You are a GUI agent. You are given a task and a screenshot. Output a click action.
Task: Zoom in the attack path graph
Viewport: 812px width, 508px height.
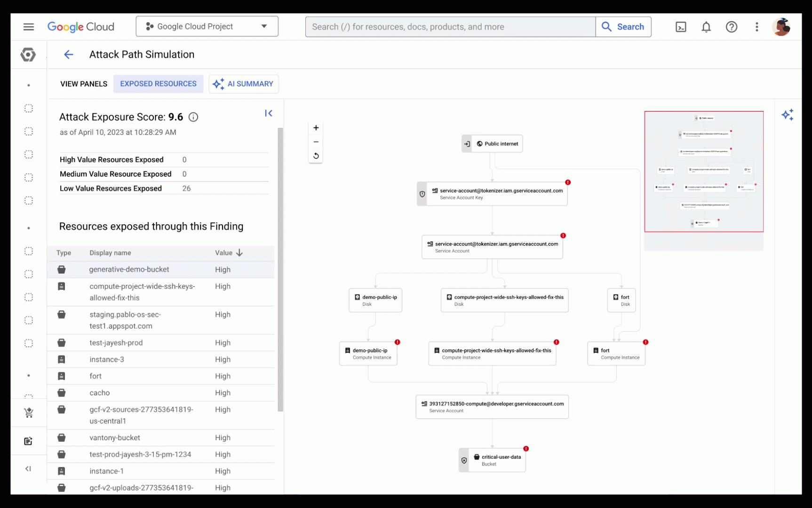316,128
